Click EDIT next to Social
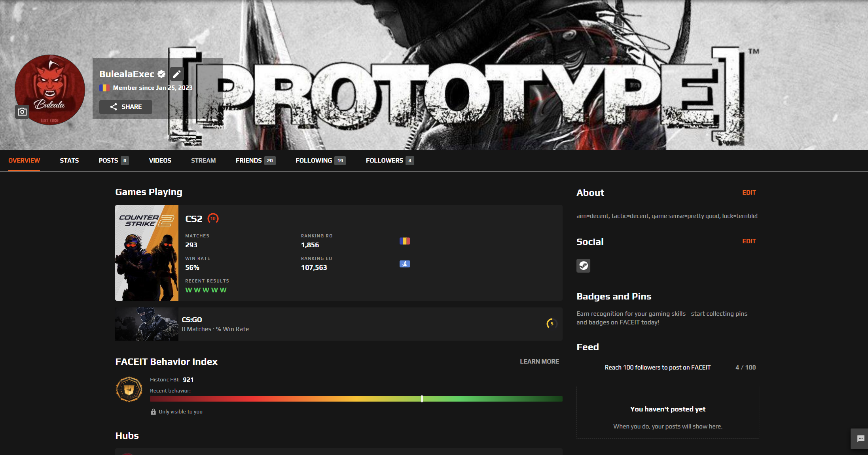868x455 pixels. pos(749,241)
